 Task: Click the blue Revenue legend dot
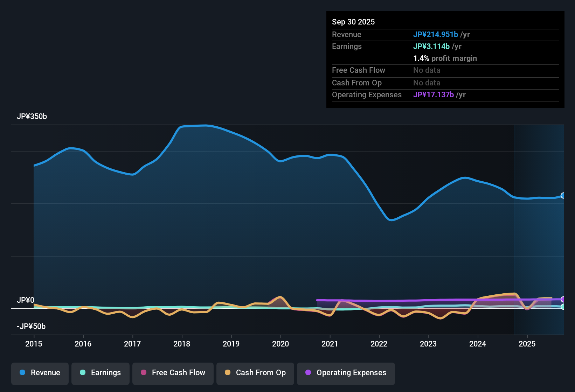[x=22, y=373]
